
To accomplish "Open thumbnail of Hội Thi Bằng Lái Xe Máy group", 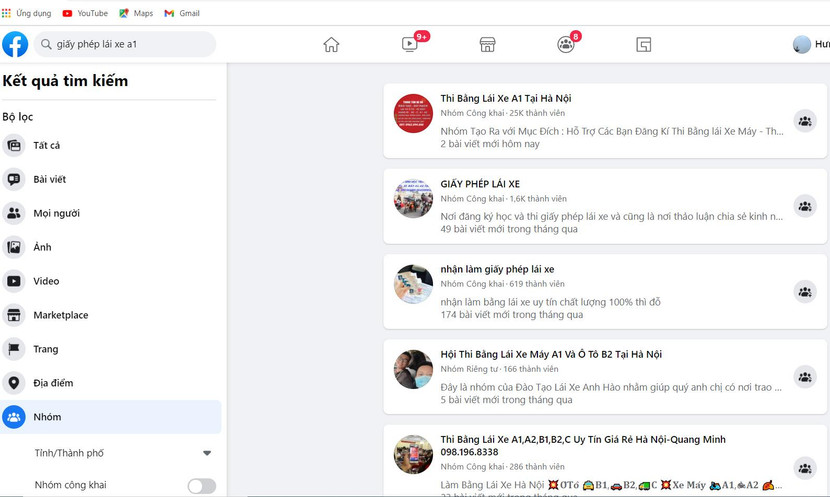I will click(413, 369).
